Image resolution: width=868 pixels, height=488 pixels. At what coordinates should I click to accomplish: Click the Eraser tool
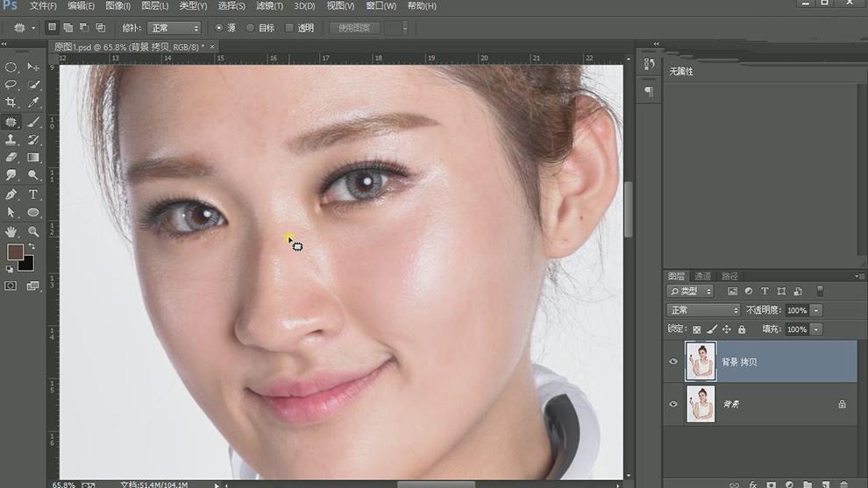11,159
